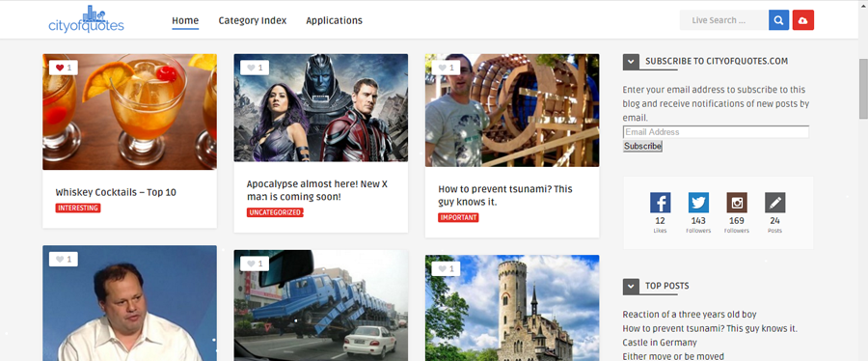The height and width of the screenshot is (361, 868).
Task: Collapse the Subscribe to cityofquotes.com widget arrow
Action: tap(631, 62)
